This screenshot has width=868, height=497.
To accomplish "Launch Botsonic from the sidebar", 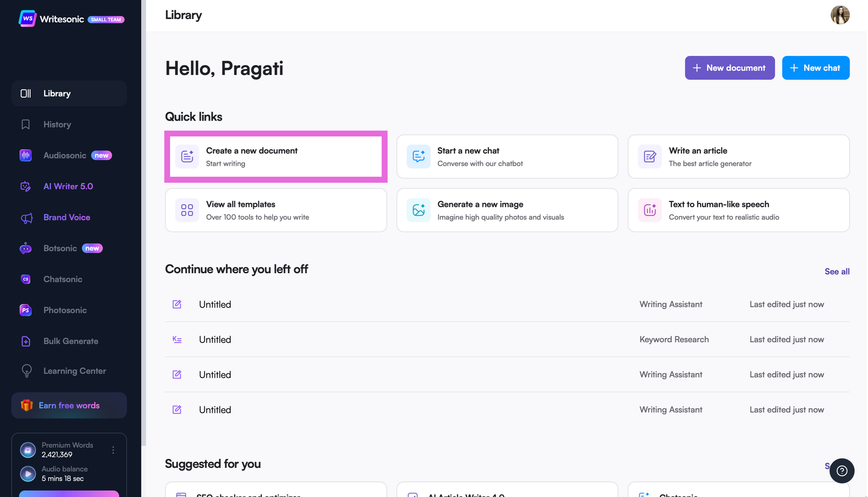I will 60,248.
